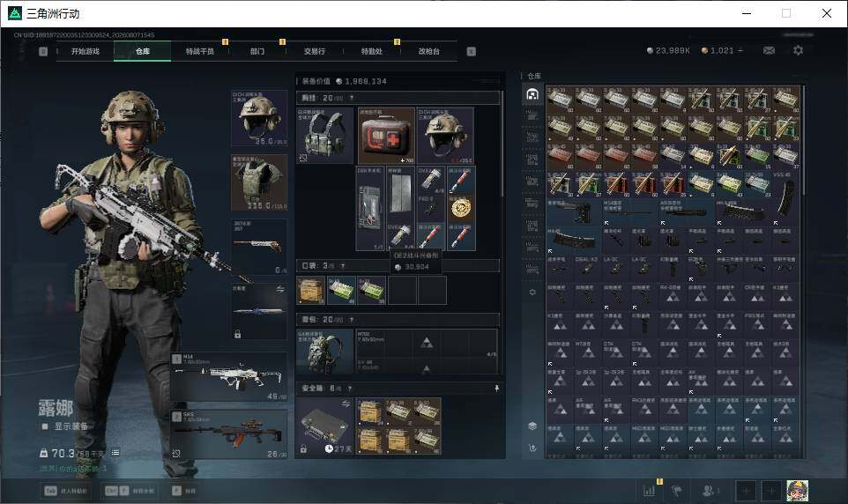Screen dimensions: 848x504
Task: Open the warehouse home category icon
Action: pos(532,94)
